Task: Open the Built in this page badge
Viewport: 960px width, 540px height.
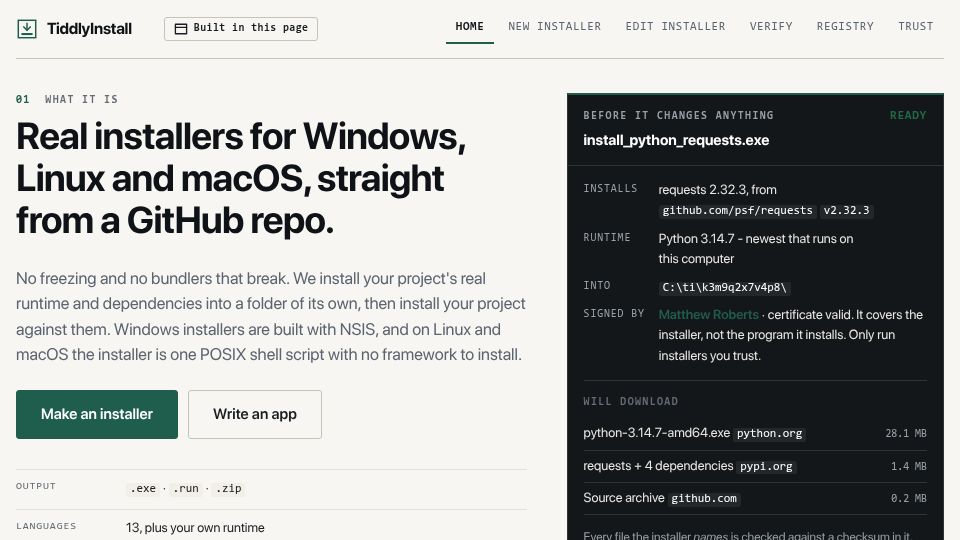Action: point(241,29)
